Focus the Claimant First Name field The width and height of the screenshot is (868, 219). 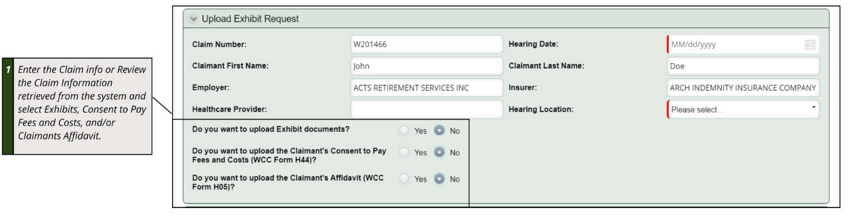point(427,66)
